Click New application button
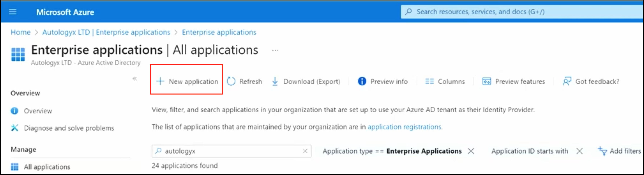Screen dimensions: 644x175 coord(187,81)
